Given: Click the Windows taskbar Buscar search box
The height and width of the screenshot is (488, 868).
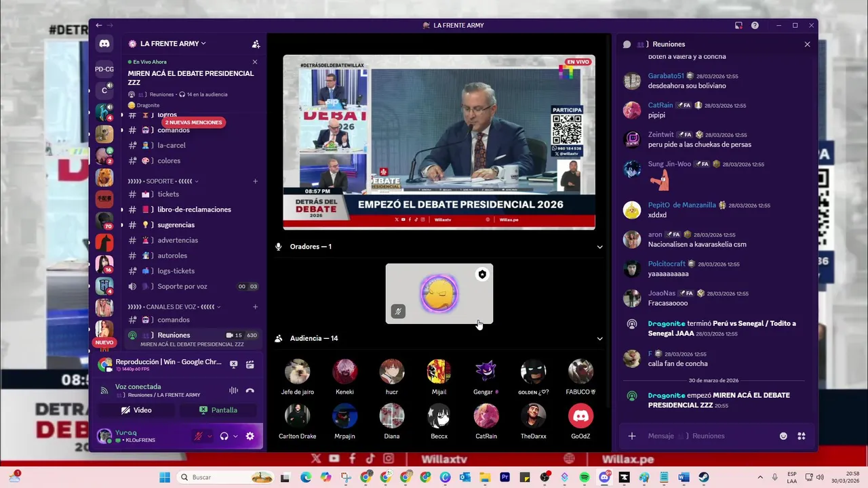Looking at the screenshot, I should tap(226, 477).
